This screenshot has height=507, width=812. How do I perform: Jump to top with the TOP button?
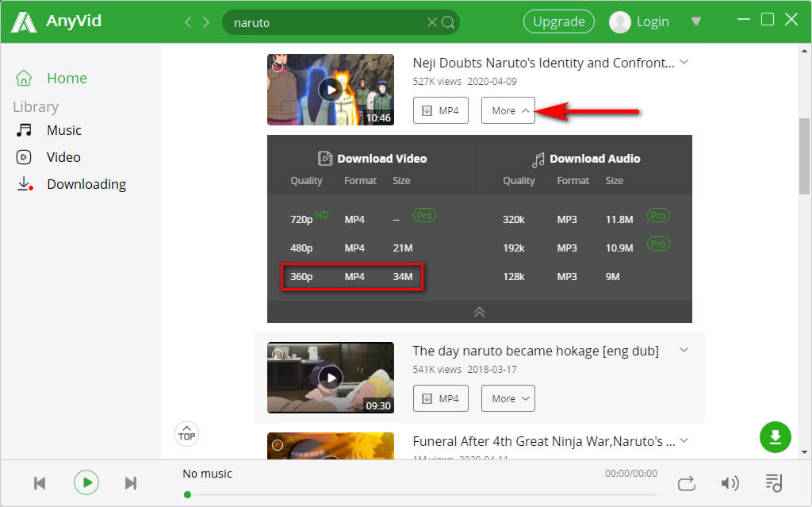[x=186, y=435]
